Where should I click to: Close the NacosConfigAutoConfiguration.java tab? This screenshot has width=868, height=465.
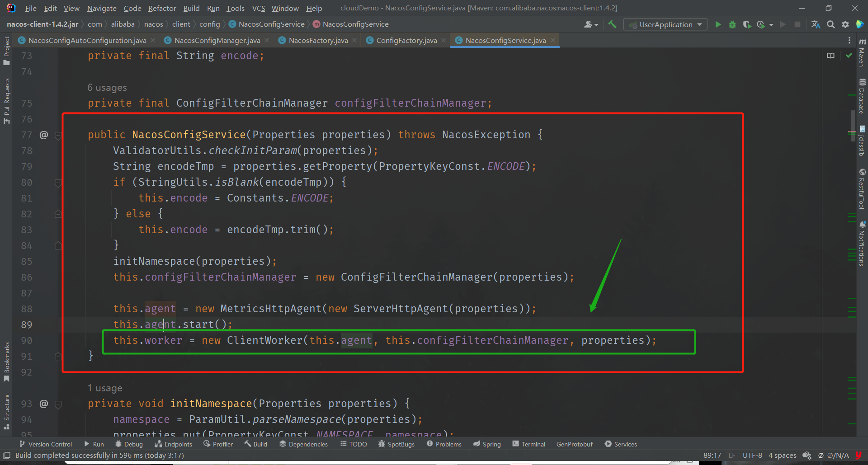[153, 40]
